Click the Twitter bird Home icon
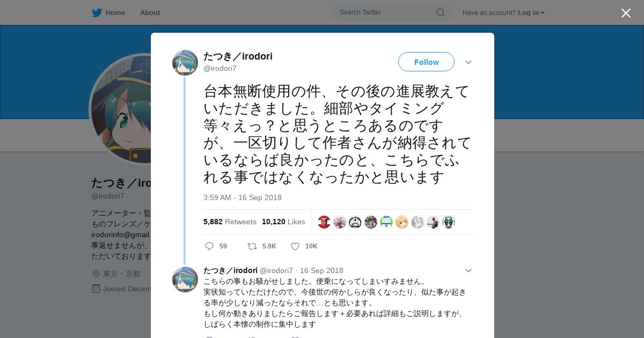 tap(97, 13)
